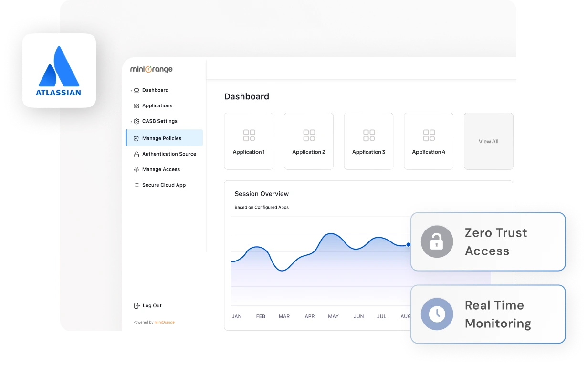Click the Zero Trust Access padlock icon
The width and height of the screenshot is (588, 366).
coord(437,241)
